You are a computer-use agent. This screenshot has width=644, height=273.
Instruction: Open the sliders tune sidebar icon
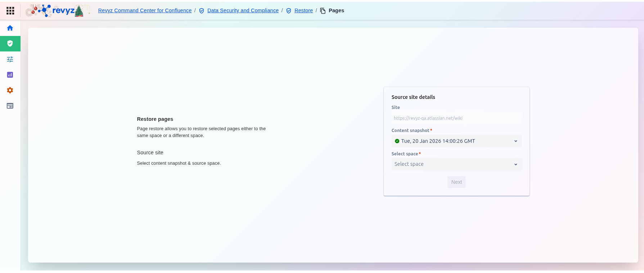(10, 59)
